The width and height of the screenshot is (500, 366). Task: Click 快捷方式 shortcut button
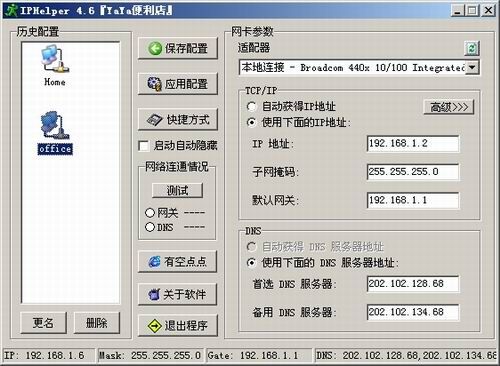coord(178,119)
